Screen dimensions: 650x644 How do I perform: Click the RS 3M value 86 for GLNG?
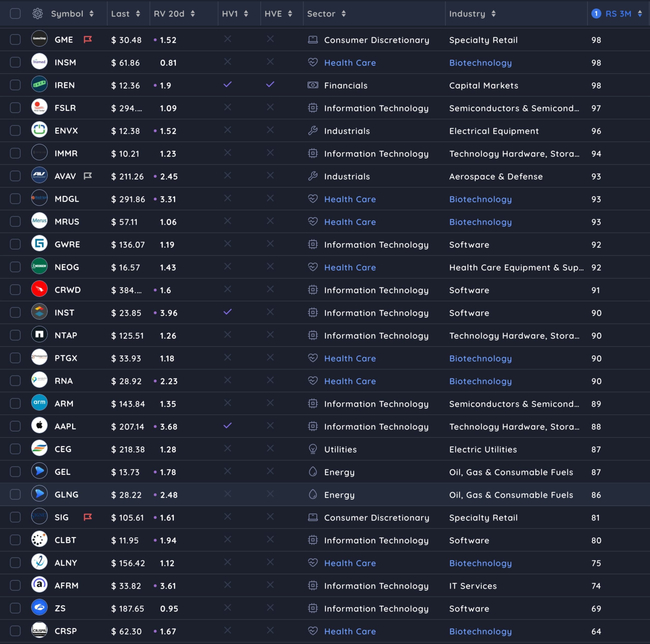pos(596,495)
